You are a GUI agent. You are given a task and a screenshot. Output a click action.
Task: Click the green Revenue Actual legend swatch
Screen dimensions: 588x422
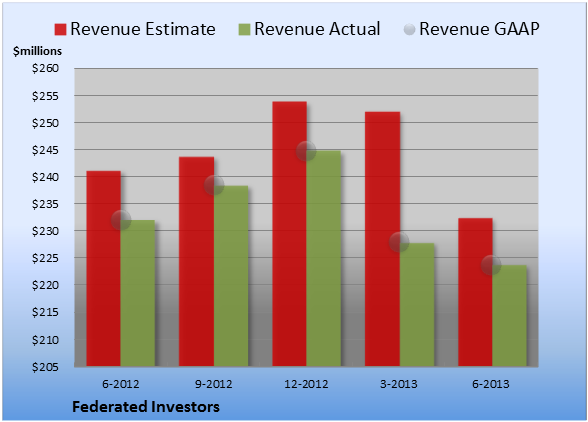click(x=244, y=29)
